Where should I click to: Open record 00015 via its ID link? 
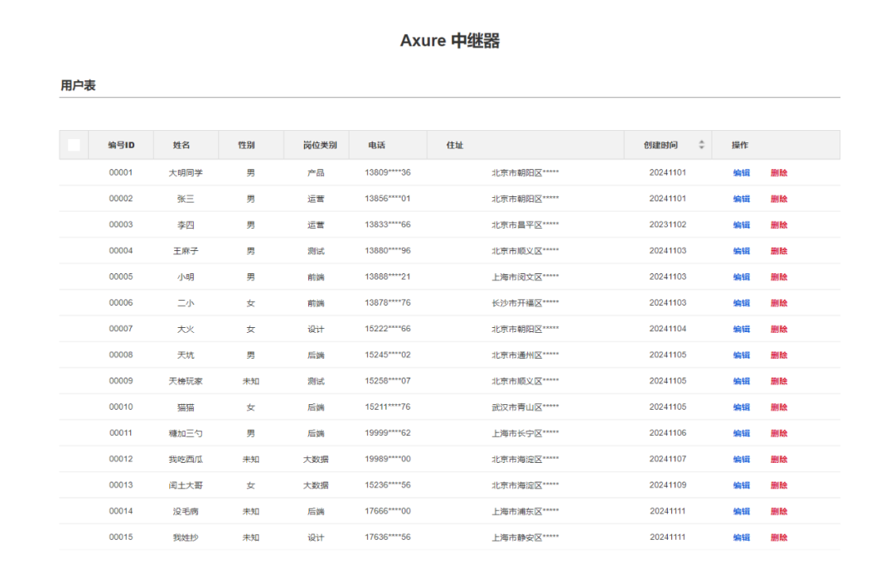tap(120, 537)
